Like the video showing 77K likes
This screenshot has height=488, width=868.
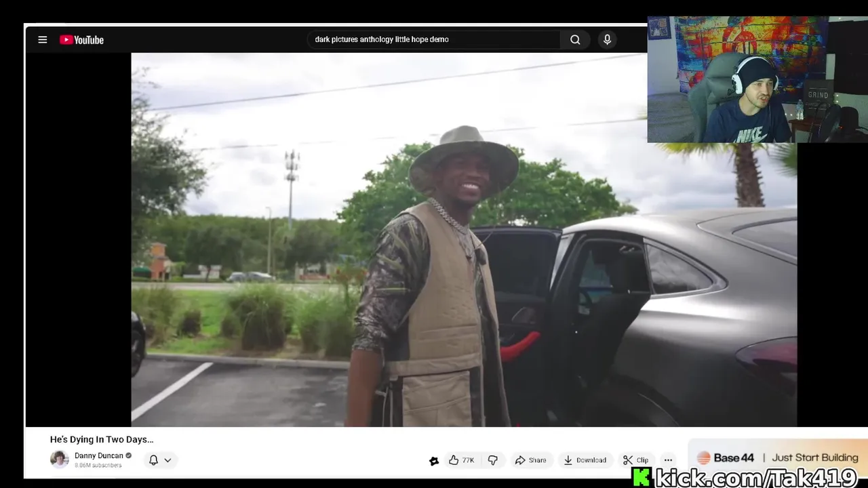tap(461, 460)
